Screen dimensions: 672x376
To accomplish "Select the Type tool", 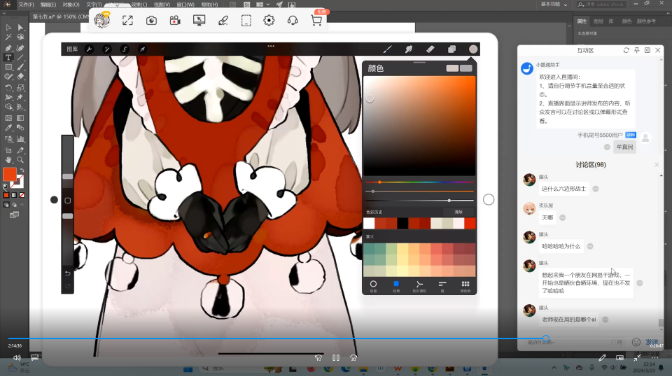I will (8, 57).
